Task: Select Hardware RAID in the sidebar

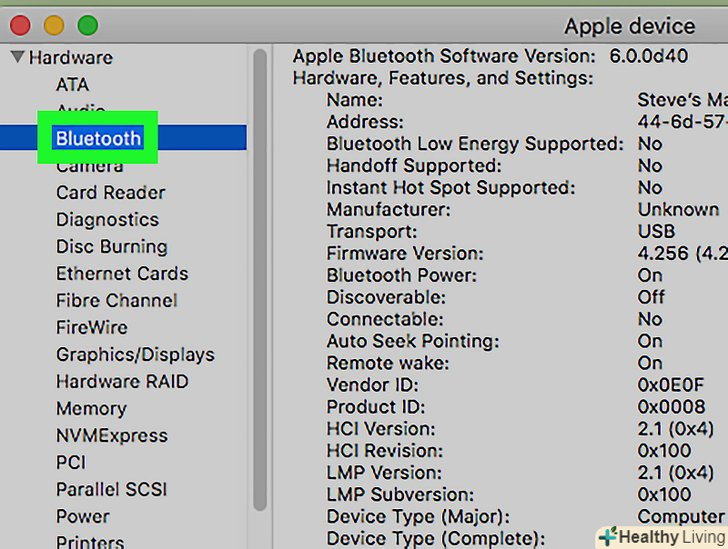Action: tap(122, 381)
